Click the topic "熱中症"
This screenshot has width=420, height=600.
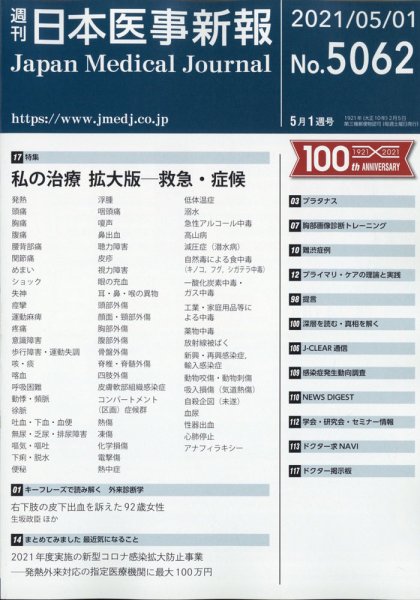(x=109, y=469)
